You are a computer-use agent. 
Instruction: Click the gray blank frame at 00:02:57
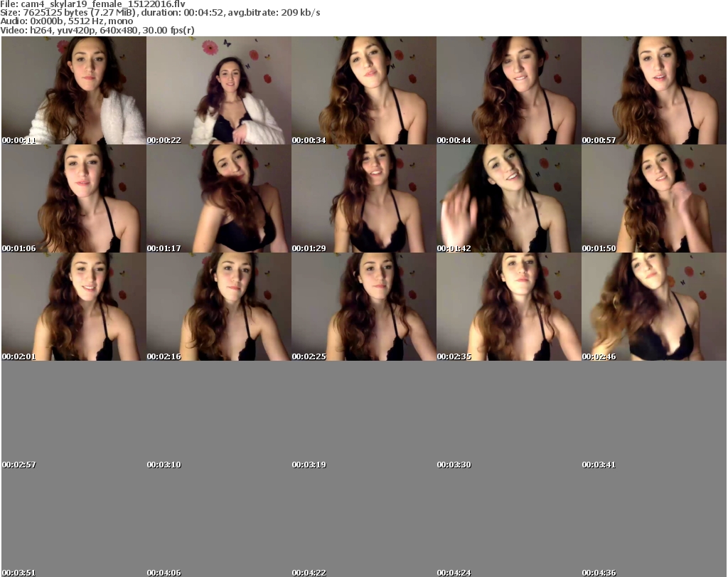(x=73, y=415)
